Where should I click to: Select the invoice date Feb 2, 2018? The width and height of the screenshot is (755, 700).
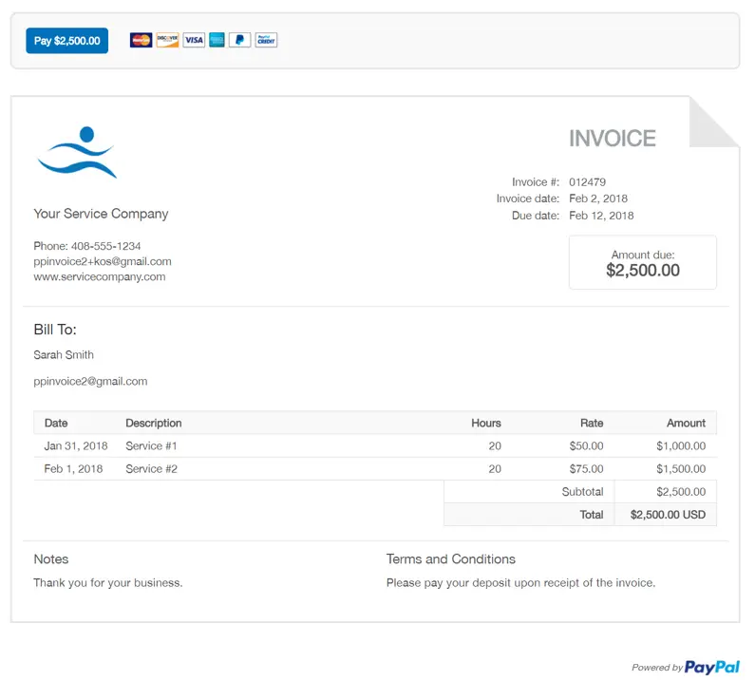coord(598,199)
